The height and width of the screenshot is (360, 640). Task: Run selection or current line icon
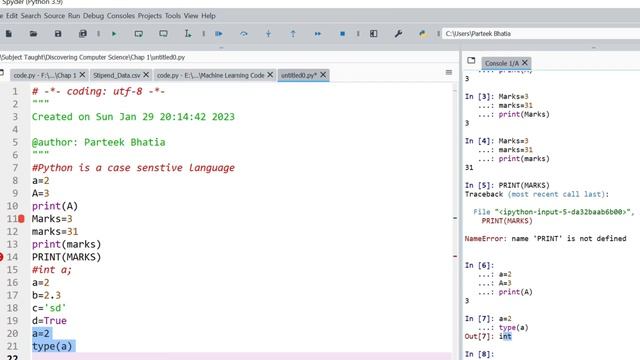(x=187, y=34)
